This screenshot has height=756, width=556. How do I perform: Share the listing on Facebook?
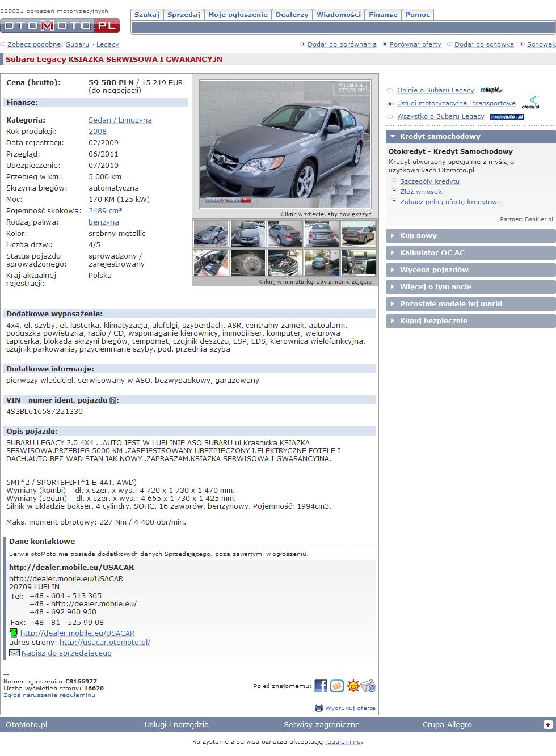pyautogui.click(x=321, y=686)
